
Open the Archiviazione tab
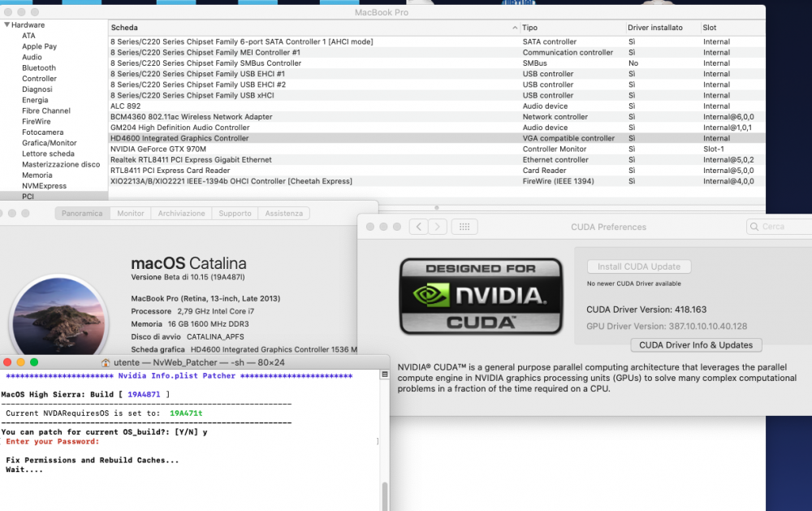pyautogui.click(x=181, y=213)
